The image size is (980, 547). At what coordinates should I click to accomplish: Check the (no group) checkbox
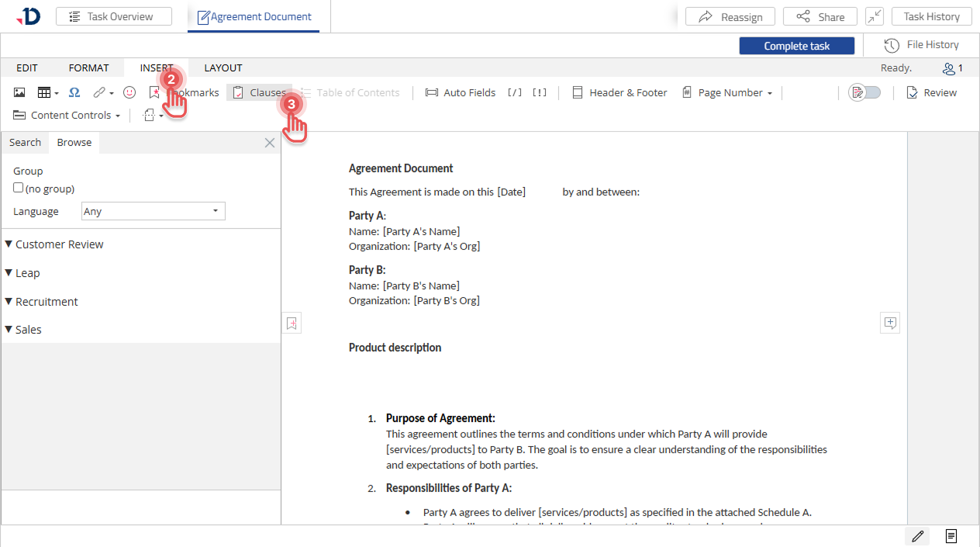coord(19,188)
